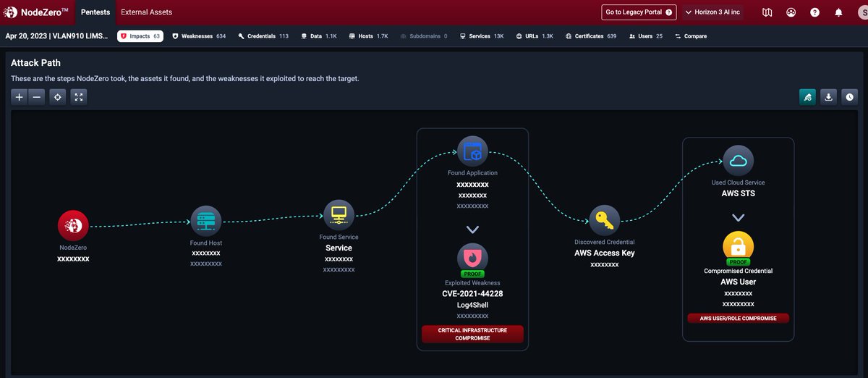Select the URLs 1.3K tab
This screenshot has height=378, width=868.
(x=535, y=36)
